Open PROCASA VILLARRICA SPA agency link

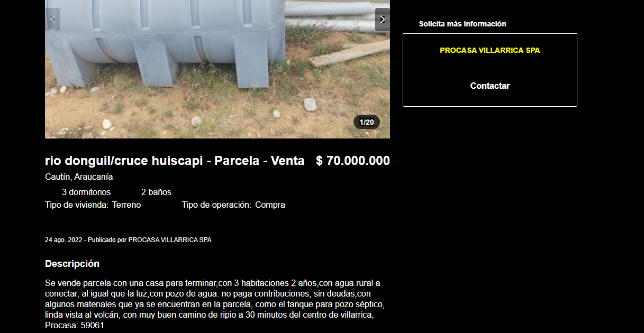(x=490, y=50)
